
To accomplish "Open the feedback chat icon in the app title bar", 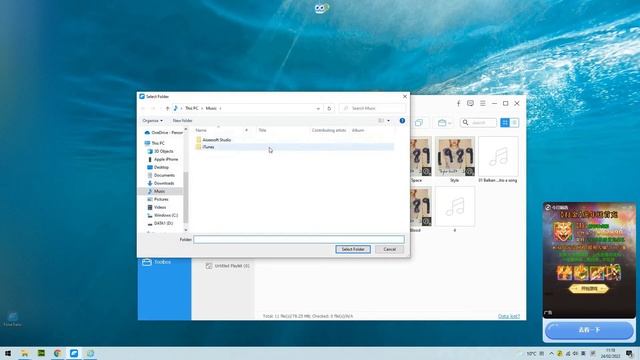I will [471, 104].
